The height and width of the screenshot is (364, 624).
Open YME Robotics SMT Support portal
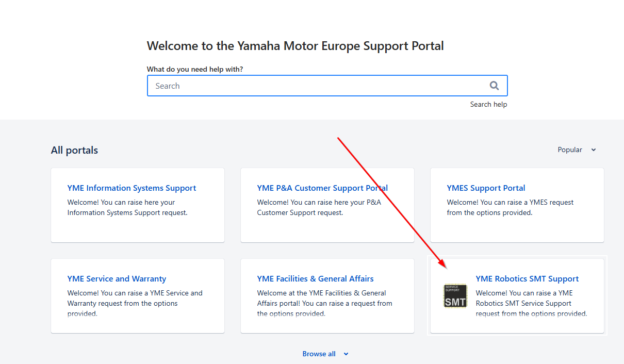click(527, 279)
